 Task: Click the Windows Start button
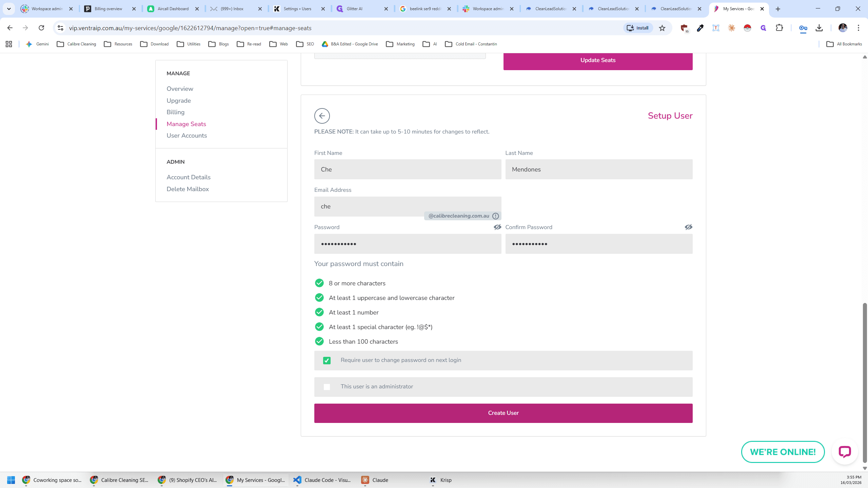[x=11, y=480]
